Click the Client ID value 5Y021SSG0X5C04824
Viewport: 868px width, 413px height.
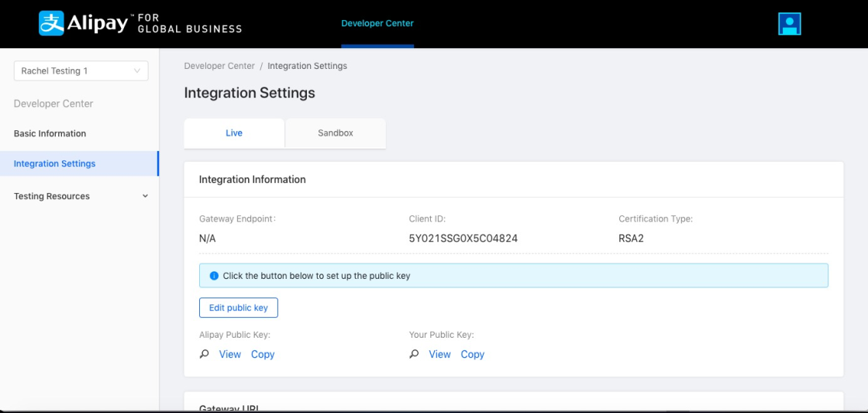click(463, 239)
